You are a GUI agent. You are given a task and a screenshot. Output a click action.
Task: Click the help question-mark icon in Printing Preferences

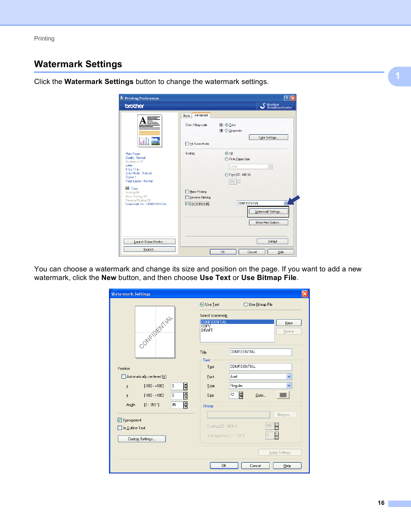(286, 98)
